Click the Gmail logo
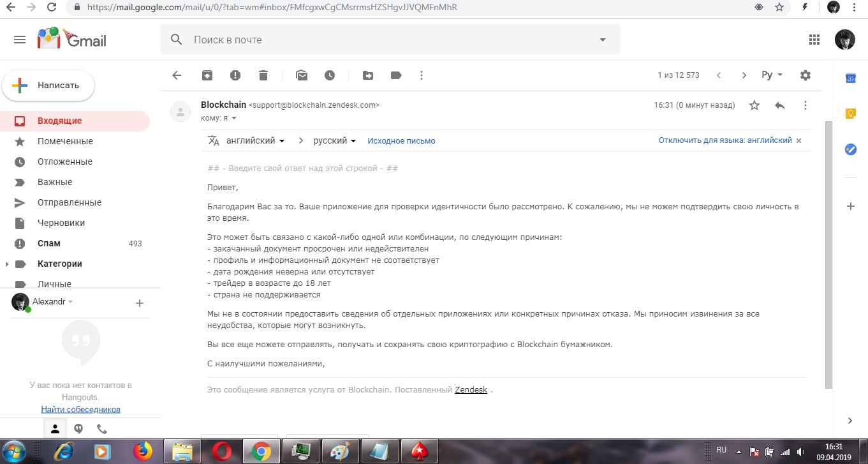 (x=72, y=38)
